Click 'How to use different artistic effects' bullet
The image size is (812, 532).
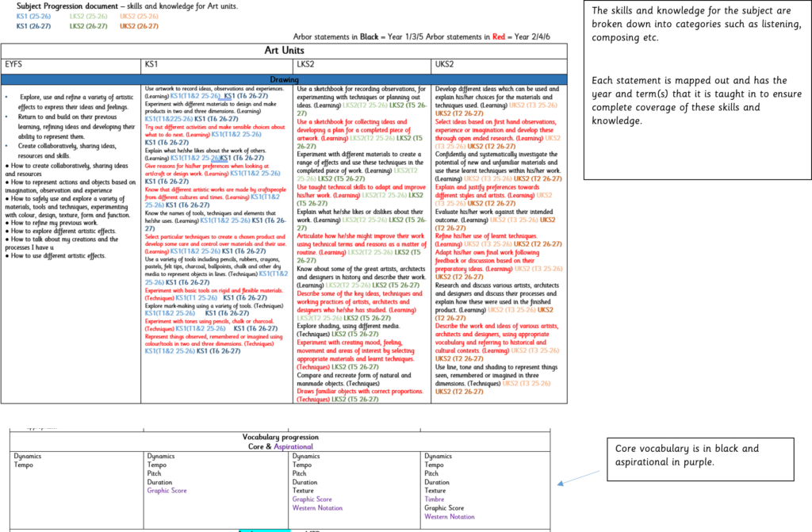[x=55, y=255]
